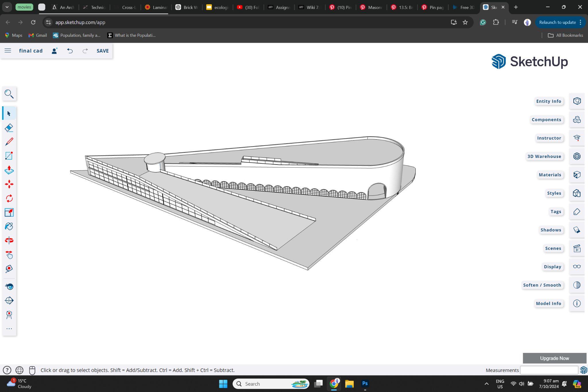Open the Tags panel

pos(577,212)
